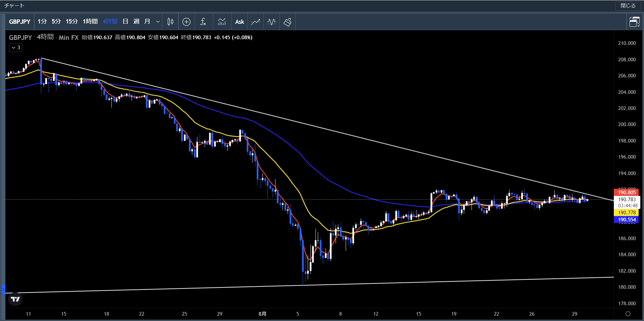644x321 pixels.
Task: Switch to the weekly 週 timeframe
Action: (x=136, y=21)
